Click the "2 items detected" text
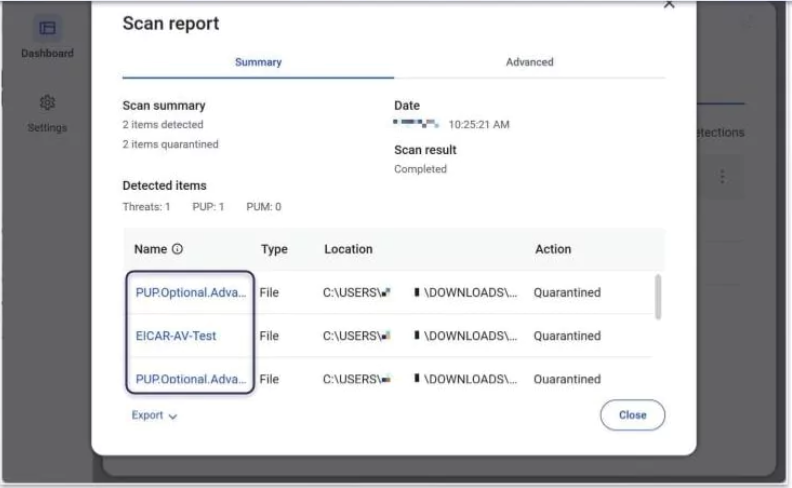Screen dimensions: 792x488 (163, 124)
